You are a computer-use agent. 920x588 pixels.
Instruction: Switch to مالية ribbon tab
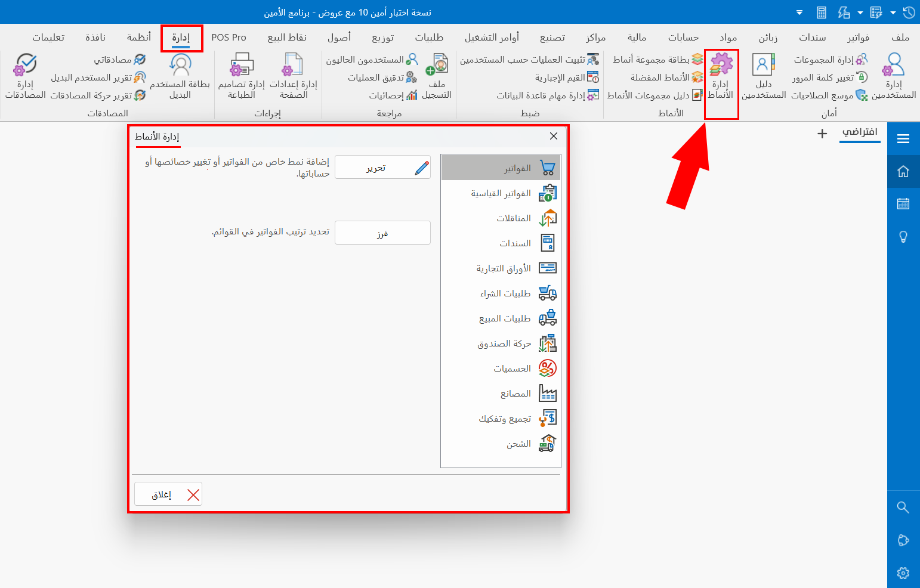[637, 38]
